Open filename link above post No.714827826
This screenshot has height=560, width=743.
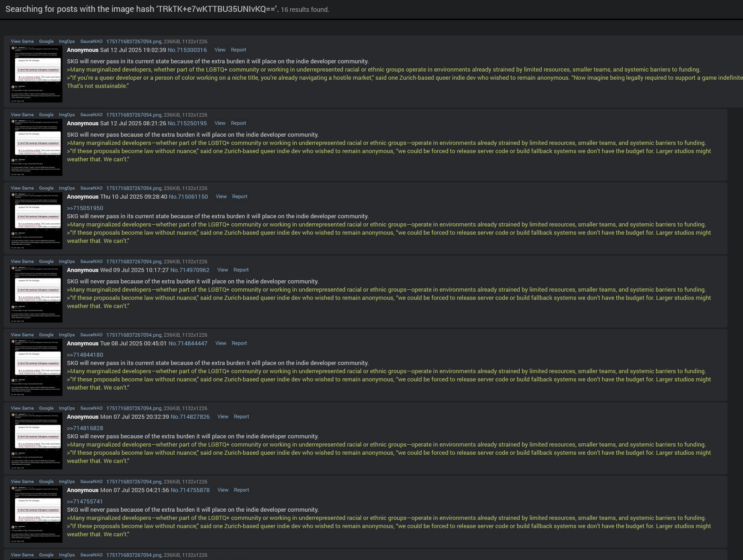click(x=134, y=408)
